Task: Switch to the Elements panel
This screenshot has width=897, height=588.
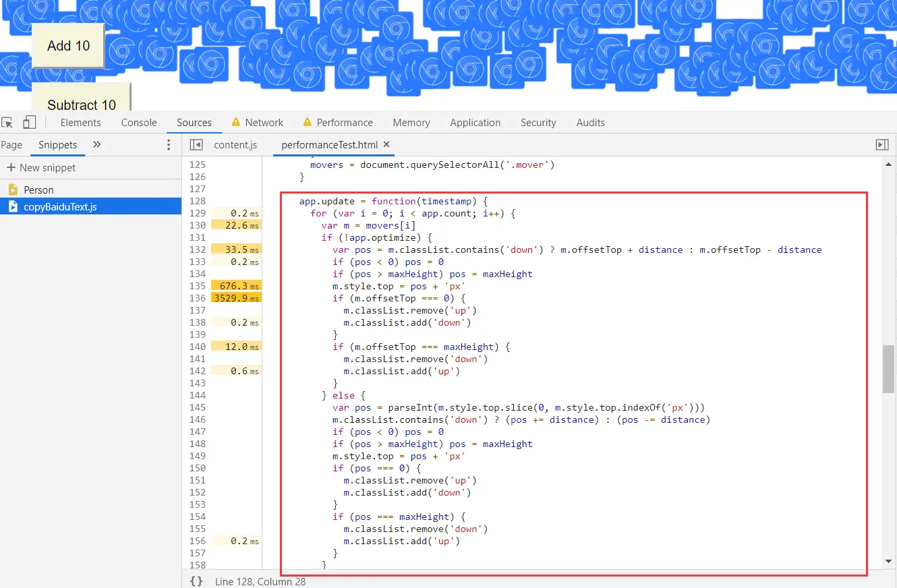Action: click(x=81, y=123)
